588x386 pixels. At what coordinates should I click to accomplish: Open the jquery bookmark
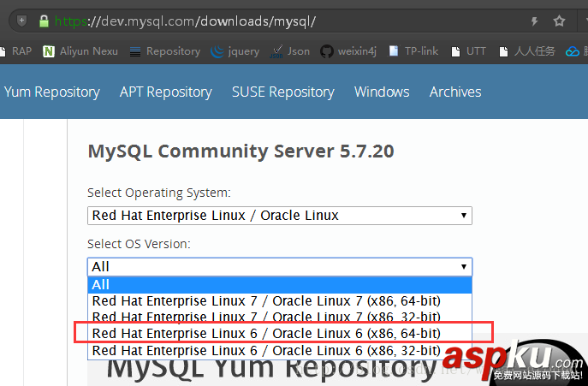point(235,51)
